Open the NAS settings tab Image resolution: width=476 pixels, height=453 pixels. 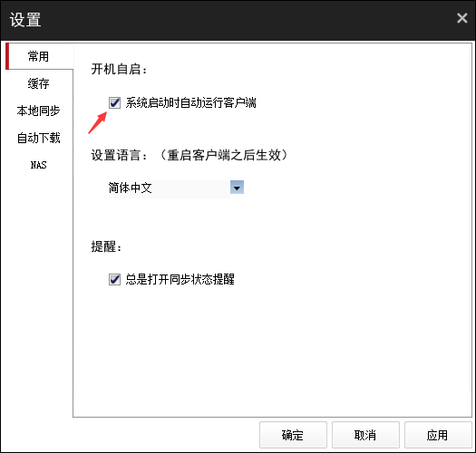(39, 165)
